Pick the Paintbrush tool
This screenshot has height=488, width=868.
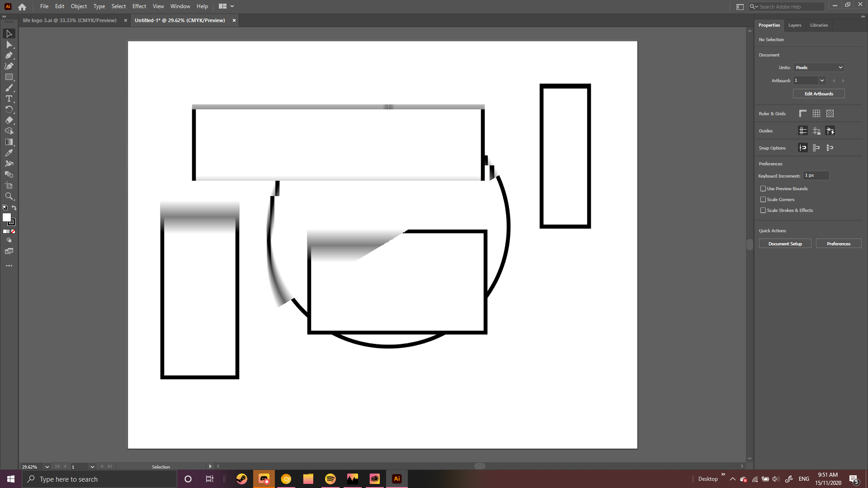[9, 88]
